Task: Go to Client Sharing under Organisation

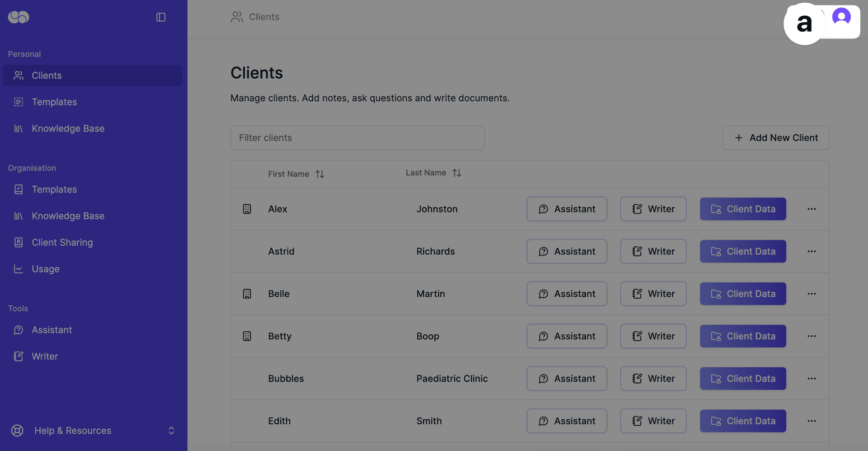Action: [x=62, y=242]
